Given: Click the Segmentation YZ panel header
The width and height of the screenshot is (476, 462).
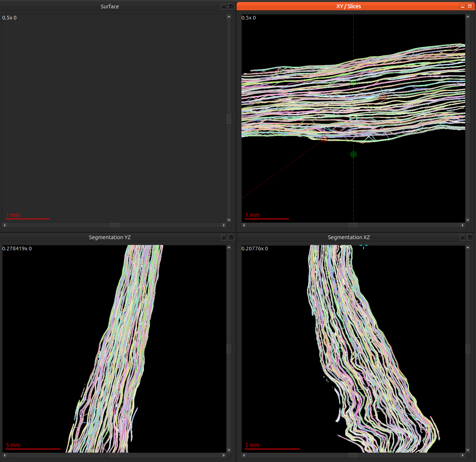Looking at the screenshot, I should click(110, 237).
